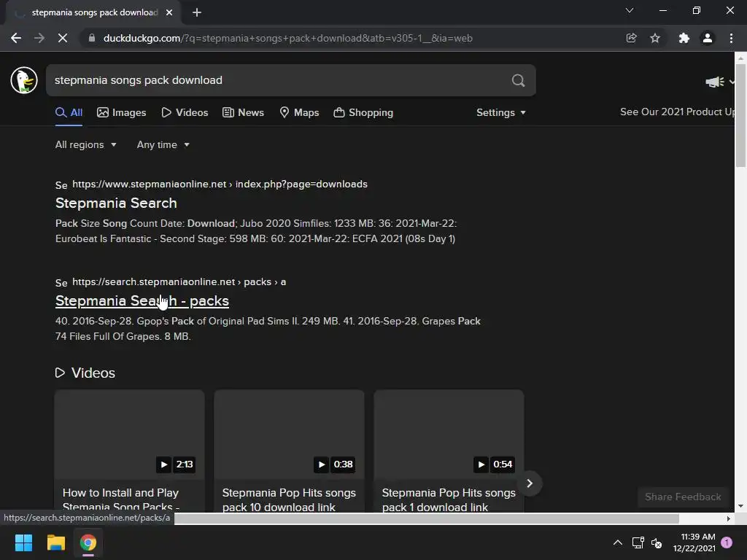Click the Share Feedback button
The height and width of the screenshot is (560, 747).
[683, 497]
